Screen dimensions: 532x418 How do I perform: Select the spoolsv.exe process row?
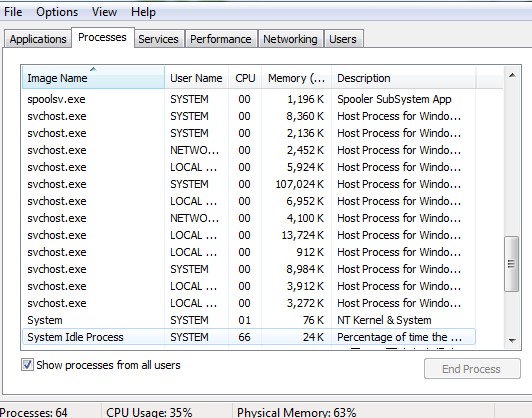pyautogui.click(x=249, y=99)
